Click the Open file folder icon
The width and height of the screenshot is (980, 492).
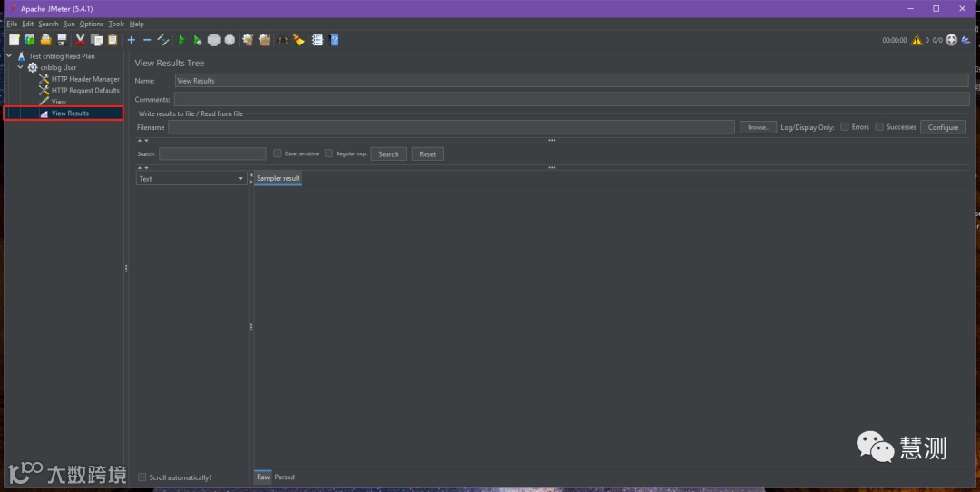45,40
